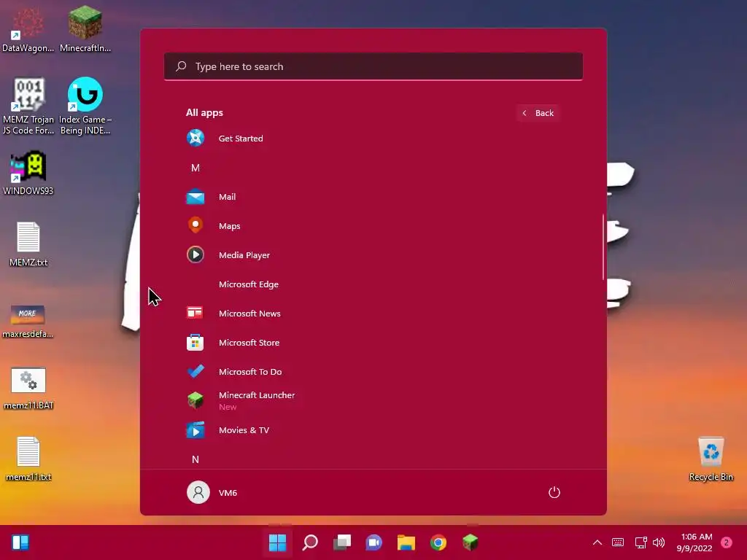Open Task View on the taskbar
This screenshot has width=747, height=560.
pyautogui.click(x=342, y=542)
